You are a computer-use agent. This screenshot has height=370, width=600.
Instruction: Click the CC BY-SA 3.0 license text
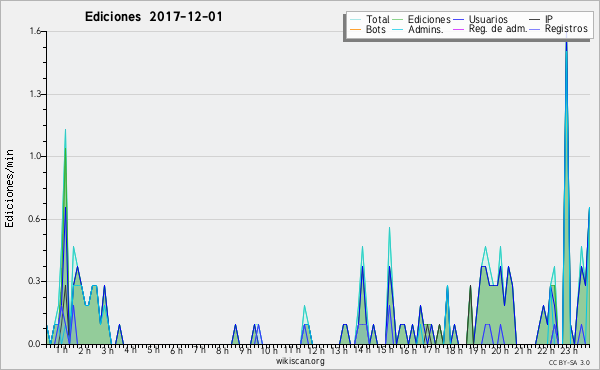(569, 362)
